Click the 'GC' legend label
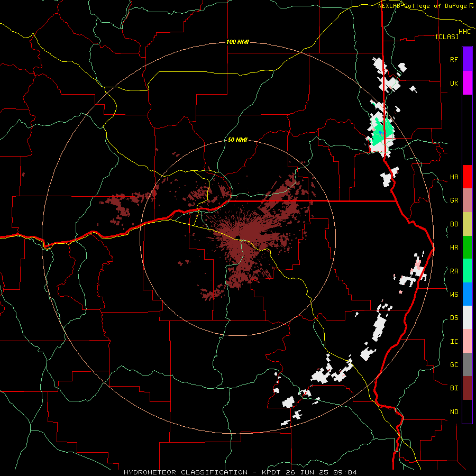The image size is (476, 476). point(454,364)
